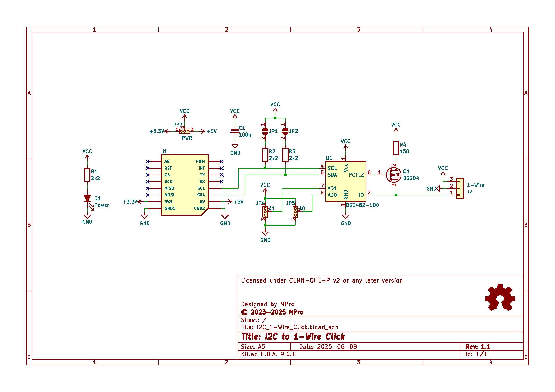Click the JP2 solder jumper symbol
Image resolution: width=555 pixels, height=392 pixels.
coord(285,131)
